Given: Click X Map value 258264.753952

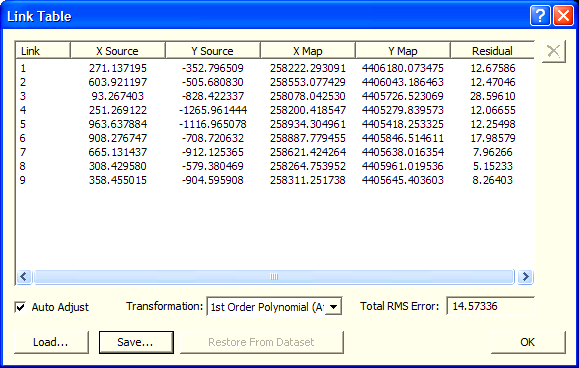Looking at the screenshot, I should pyautogui.click(x=308, y=166).
